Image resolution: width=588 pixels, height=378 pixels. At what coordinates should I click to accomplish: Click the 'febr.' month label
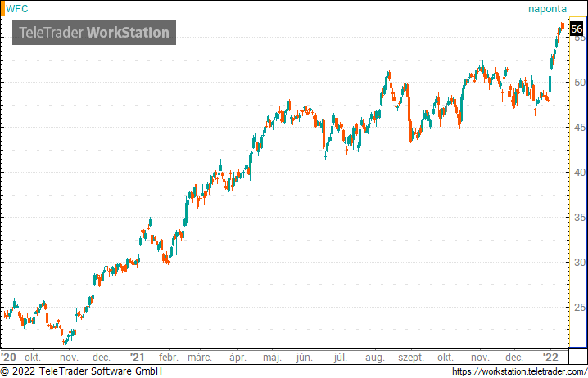coord(169,358)
